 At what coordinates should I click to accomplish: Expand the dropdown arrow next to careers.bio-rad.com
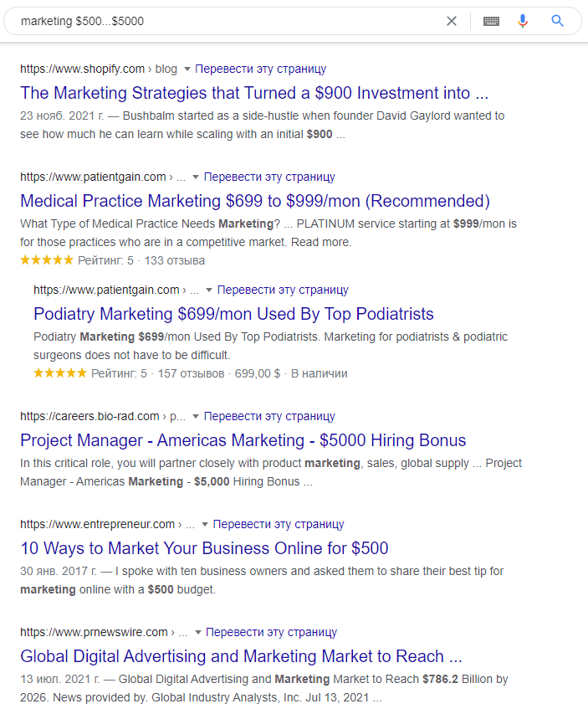click(x=196, y=416)
